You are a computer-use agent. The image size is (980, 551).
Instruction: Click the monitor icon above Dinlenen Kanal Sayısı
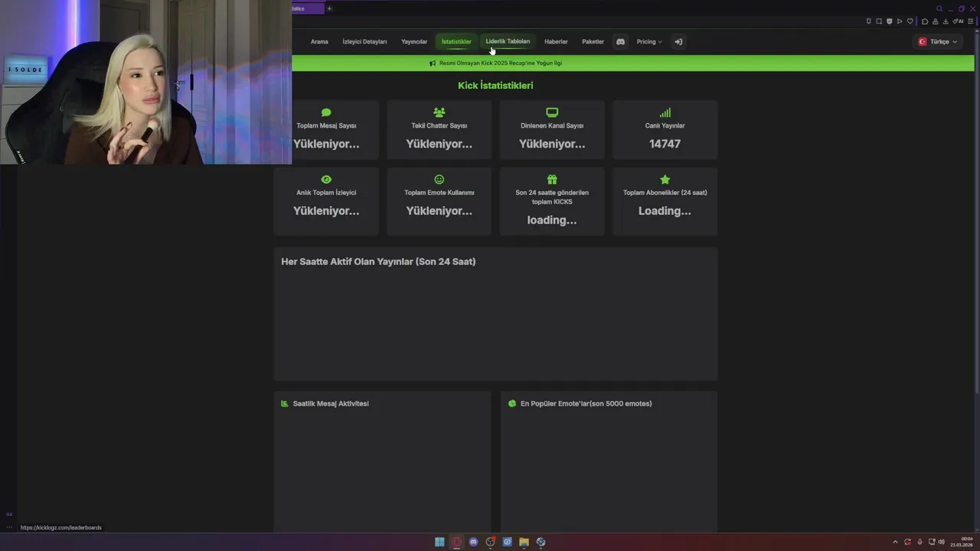(x=552, y=112)
